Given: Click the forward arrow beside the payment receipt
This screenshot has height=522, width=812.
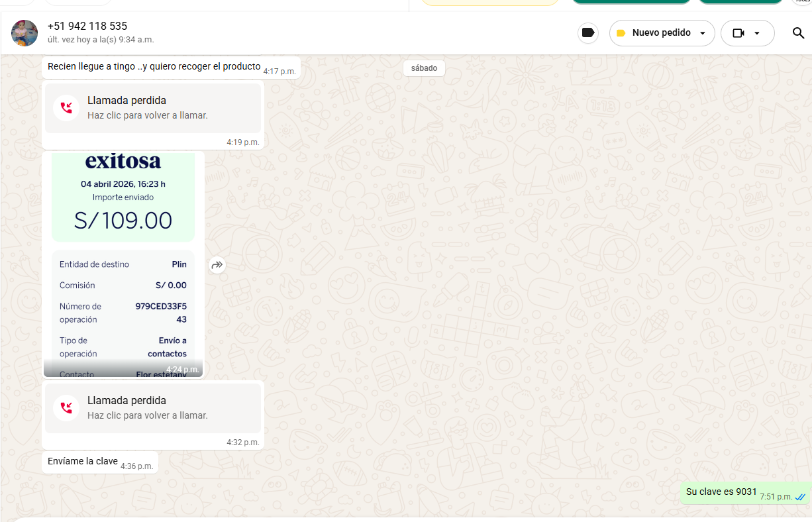Looking at the screenshot, I should tap(217, 265).
